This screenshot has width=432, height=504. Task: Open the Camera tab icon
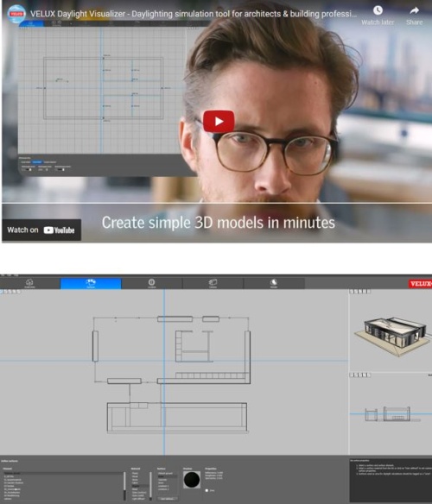tap(213, 283)
